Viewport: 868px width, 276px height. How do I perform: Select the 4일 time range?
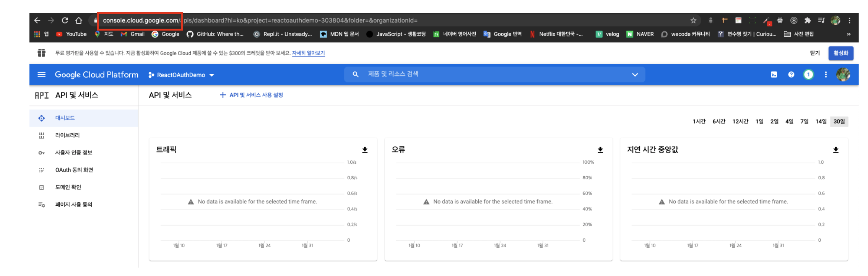[x=789, y=121]
